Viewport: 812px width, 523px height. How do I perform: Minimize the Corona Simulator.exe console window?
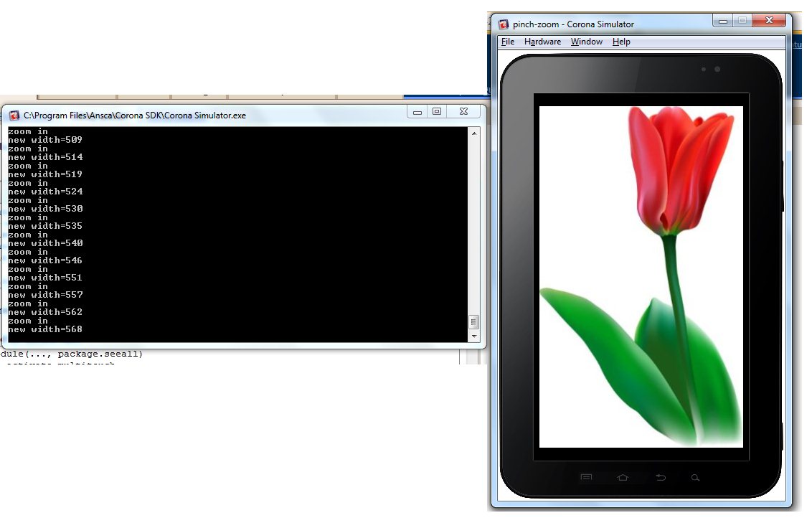click(417, 111)
